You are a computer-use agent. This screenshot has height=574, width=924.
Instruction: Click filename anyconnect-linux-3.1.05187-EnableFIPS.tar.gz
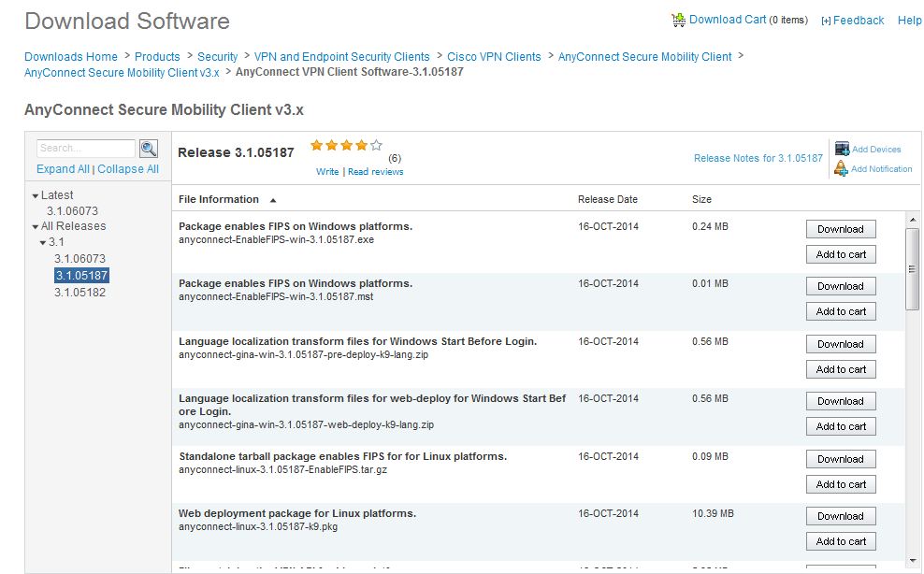click(x=282, y=469)
